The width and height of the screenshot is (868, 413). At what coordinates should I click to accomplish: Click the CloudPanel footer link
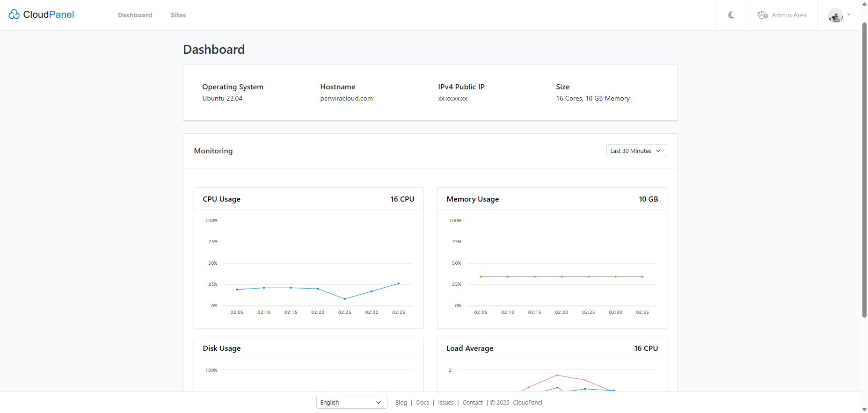pyautogui.click(x=527, y=402)
